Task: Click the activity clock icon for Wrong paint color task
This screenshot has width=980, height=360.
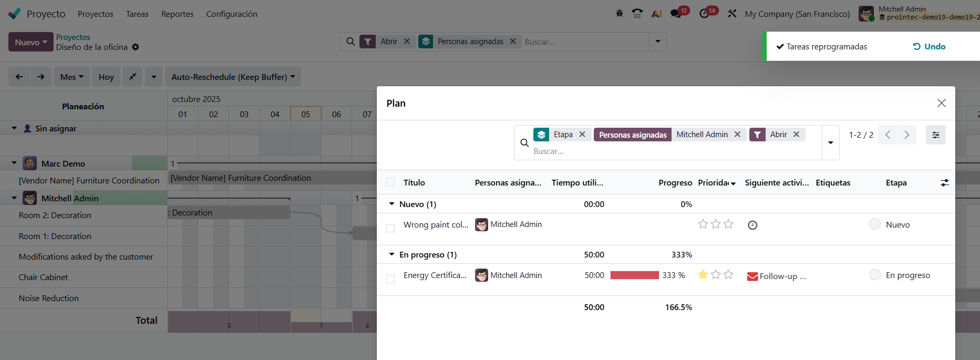Action: click(752, 225)
